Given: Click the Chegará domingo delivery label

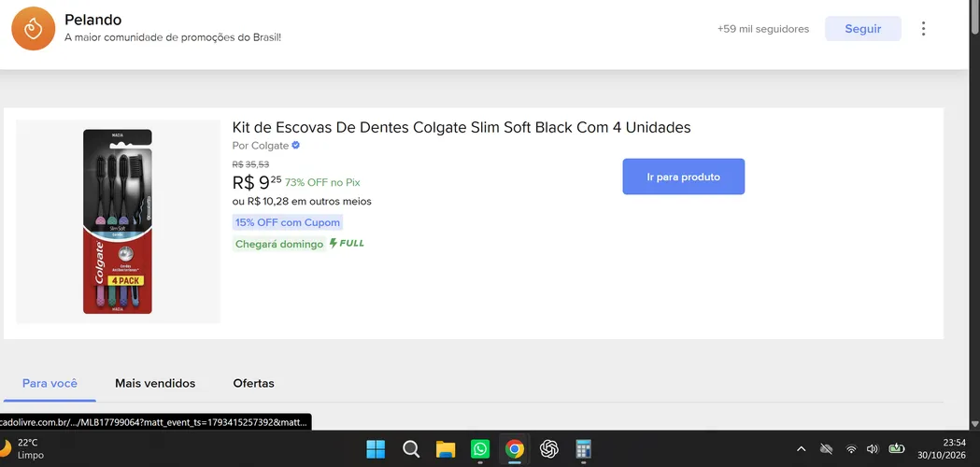Looking at the screenshot, I should (279, 244).
